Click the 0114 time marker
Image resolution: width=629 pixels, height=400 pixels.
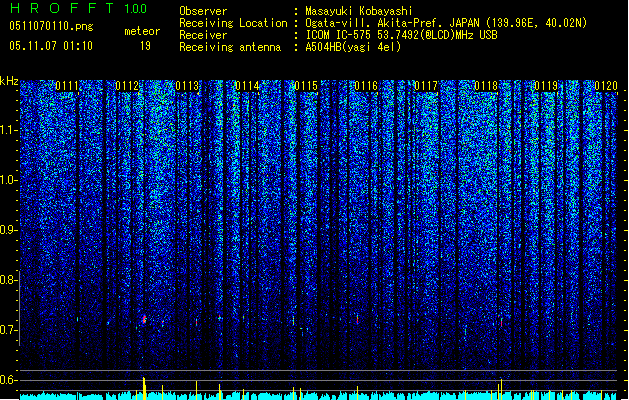pyautogui.click(x=247, y=86)
